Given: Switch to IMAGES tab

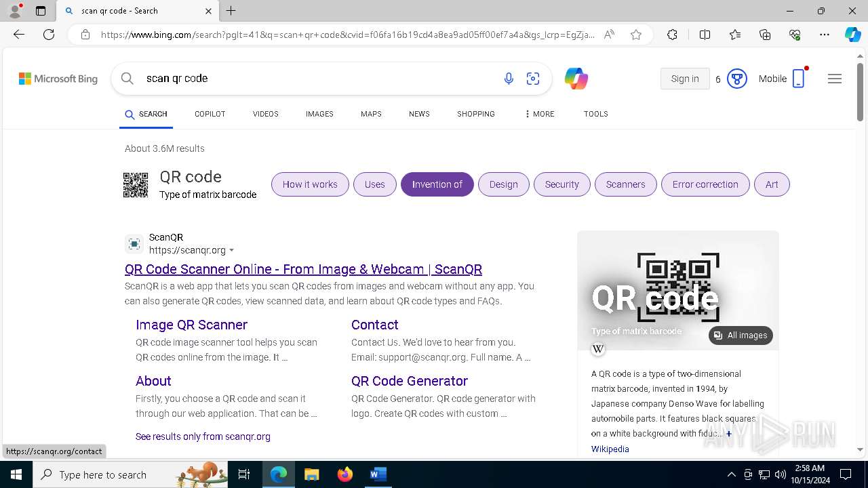Looking at the screenshot, I should coord(319,114).
